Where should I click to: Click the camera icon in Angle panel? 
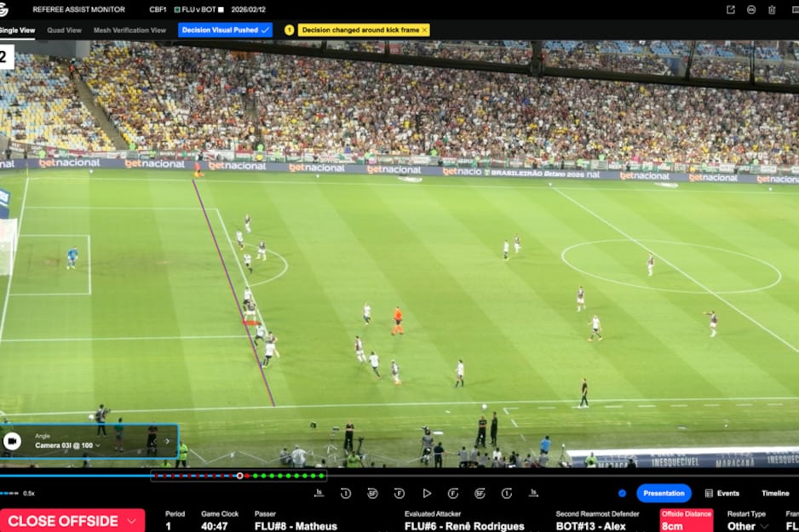point(13,441)
